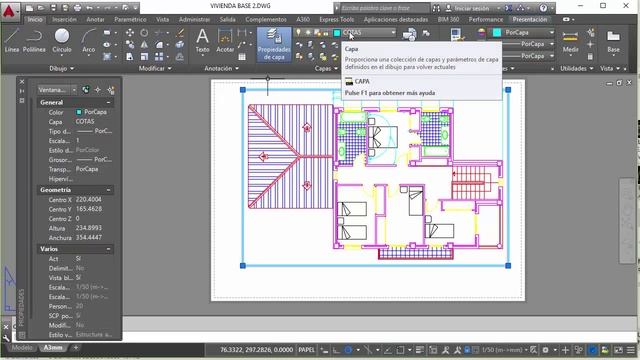
Task: Click the Match properties icon
Action: pyautogui.click(x=456, y=35)
